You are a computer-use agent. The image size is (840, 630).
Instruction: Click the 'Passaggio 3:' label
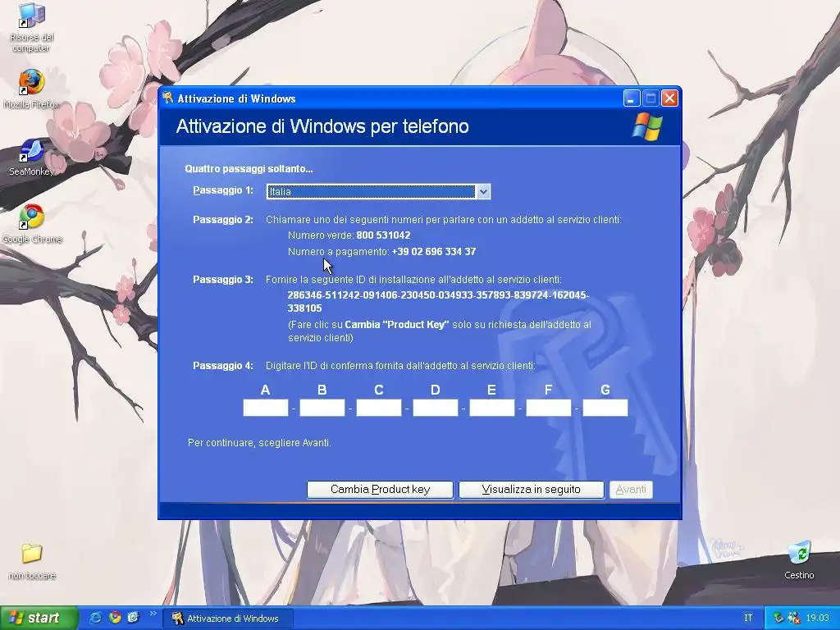223,280
